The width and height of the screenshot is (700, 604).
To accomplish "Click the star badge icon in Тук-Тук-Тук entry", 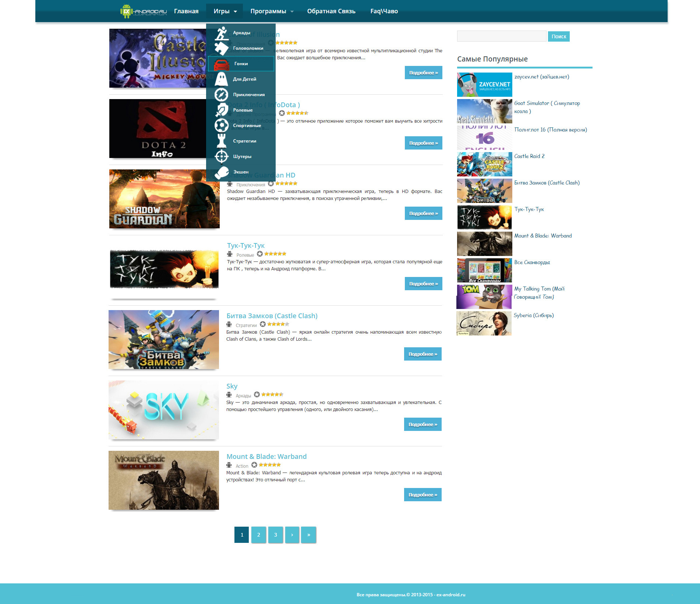I will coord(260,254).
